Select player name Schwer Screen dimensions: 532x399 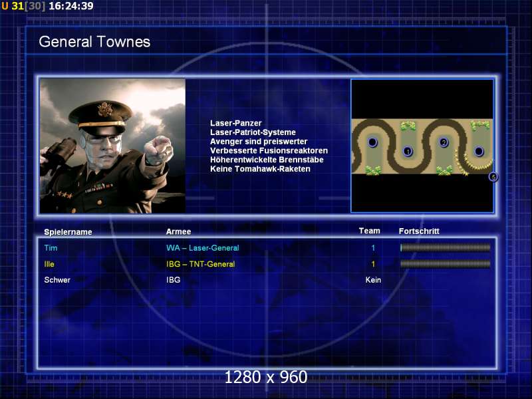(x=57, y=280)
